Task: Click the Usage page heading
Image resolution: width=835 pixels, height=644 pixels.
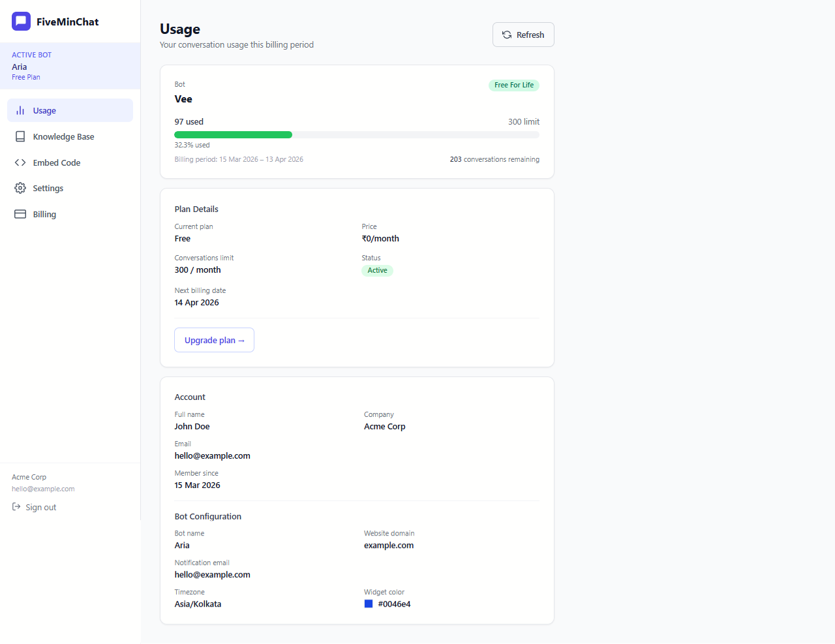Action: coord(180,29)
